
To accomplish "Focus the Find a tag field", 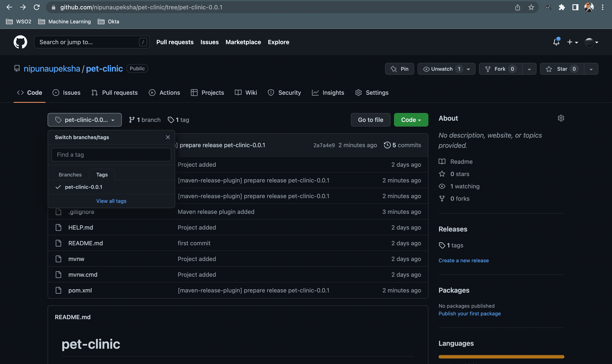I will coord(111,155).
